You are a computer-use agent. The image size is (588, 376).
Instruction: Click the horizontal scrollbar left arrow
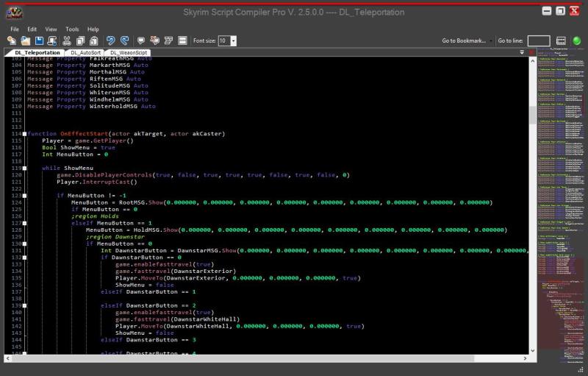[8, 358]
